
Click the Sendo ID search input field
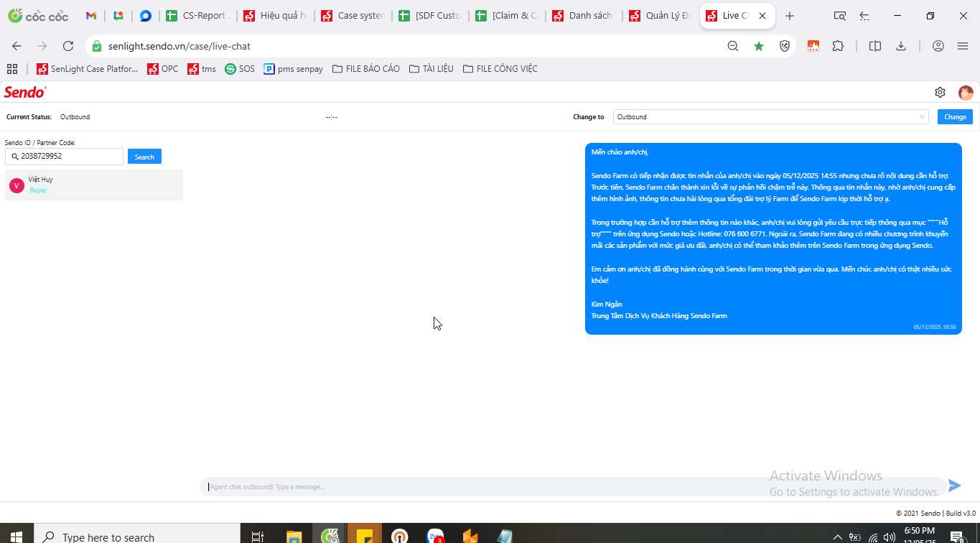pos(64,157)
